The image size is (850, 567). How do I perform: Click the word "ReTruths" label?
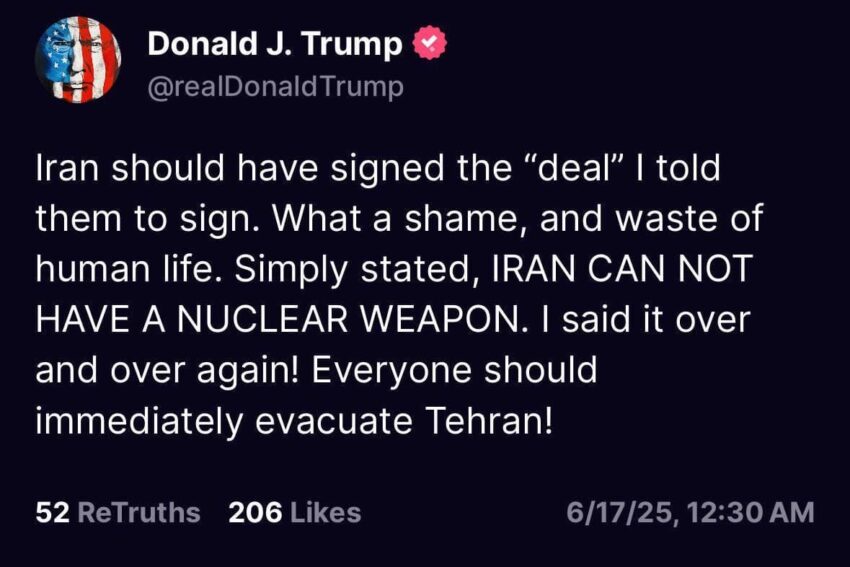tap(139, 512)
